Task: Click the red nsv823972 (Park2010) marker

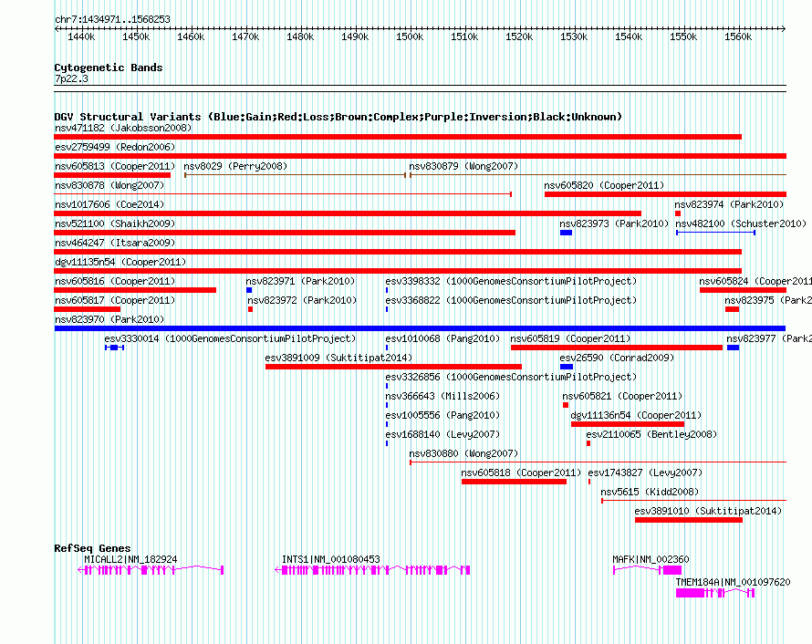Action: pyautogui.click(x=251, y=309)
